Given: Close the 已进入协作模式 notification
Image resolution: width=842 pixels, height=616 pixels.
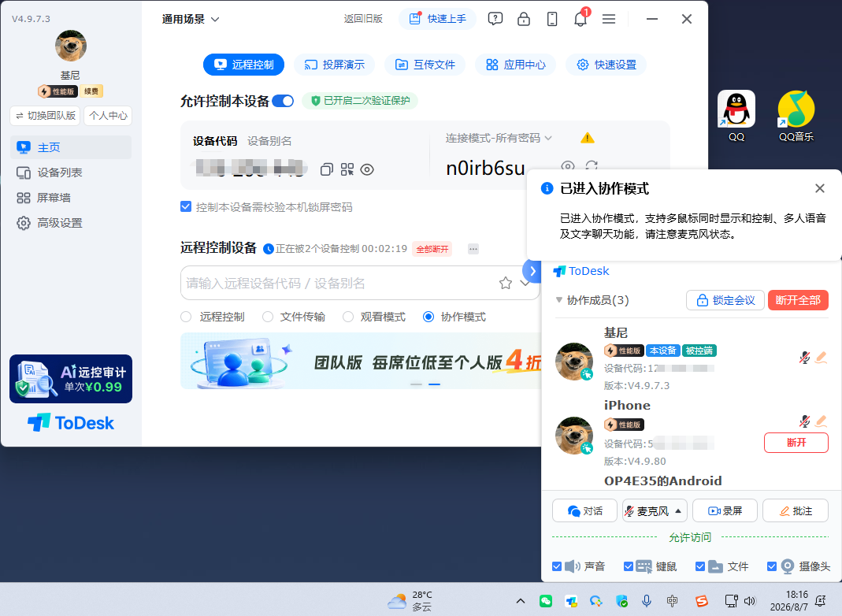Looking at the screenshot, I should (819, 188).
